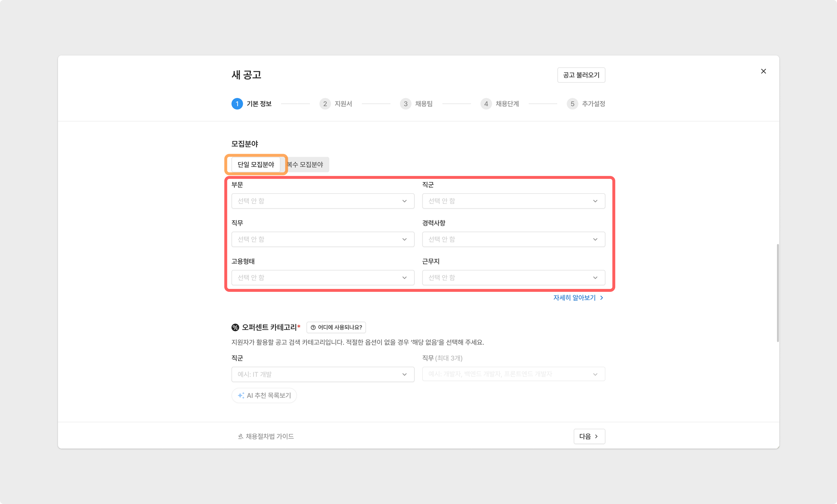
Task: Click the 어디에 사용되나요? help button
Action: tap(336, 327)
